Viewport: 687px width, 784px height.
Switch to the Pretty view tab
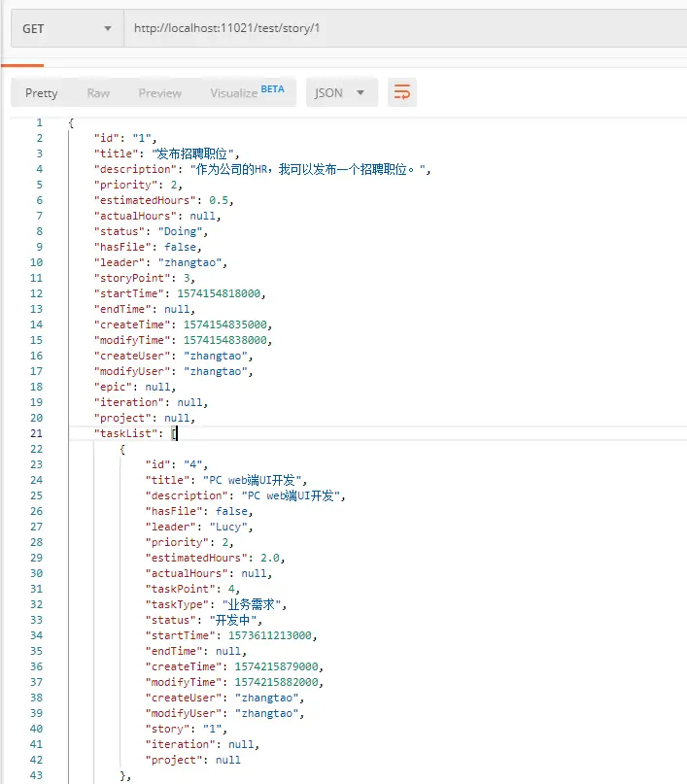[42, 93]
